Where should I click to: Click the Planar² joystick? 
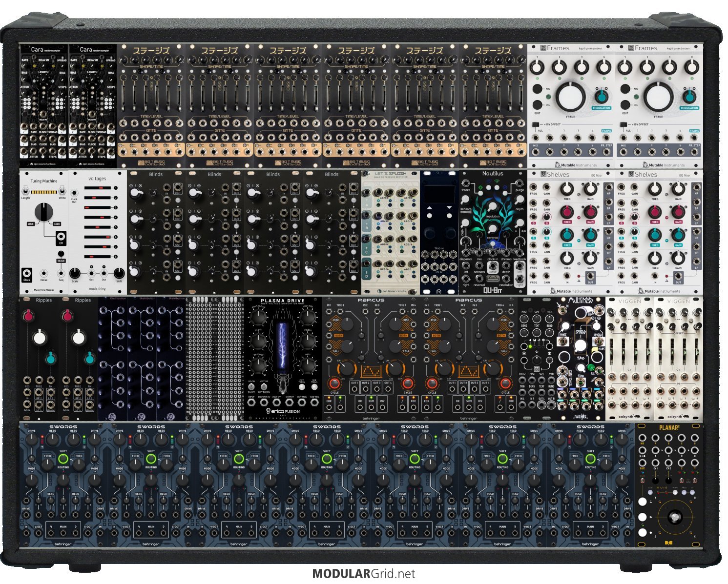tap(675, 517)
